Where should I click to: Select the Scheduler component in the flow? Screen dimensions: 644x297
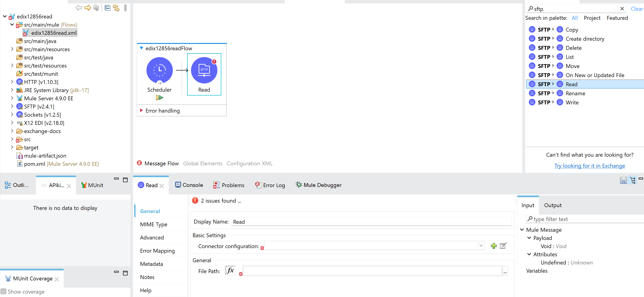click(159, 70)
